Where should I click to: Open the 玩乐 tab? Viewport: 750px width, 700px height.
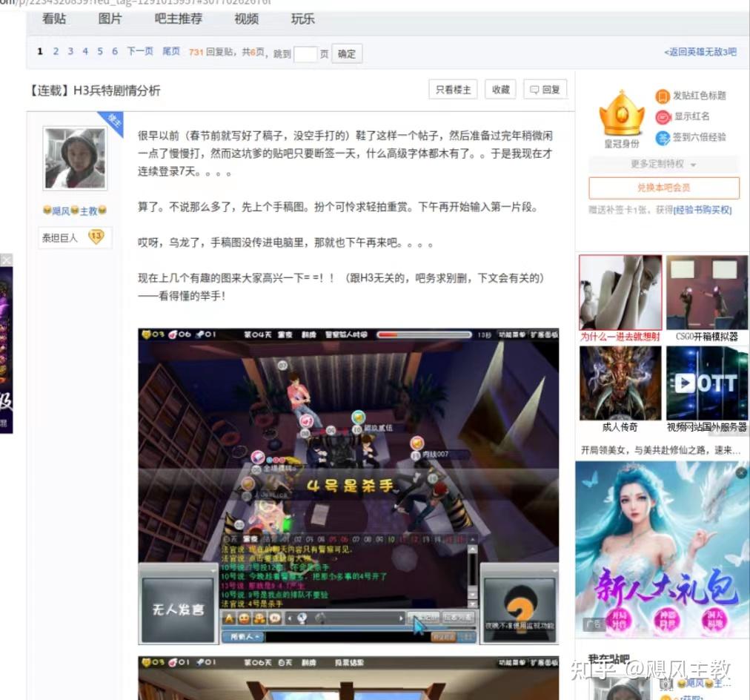(303, 19)
